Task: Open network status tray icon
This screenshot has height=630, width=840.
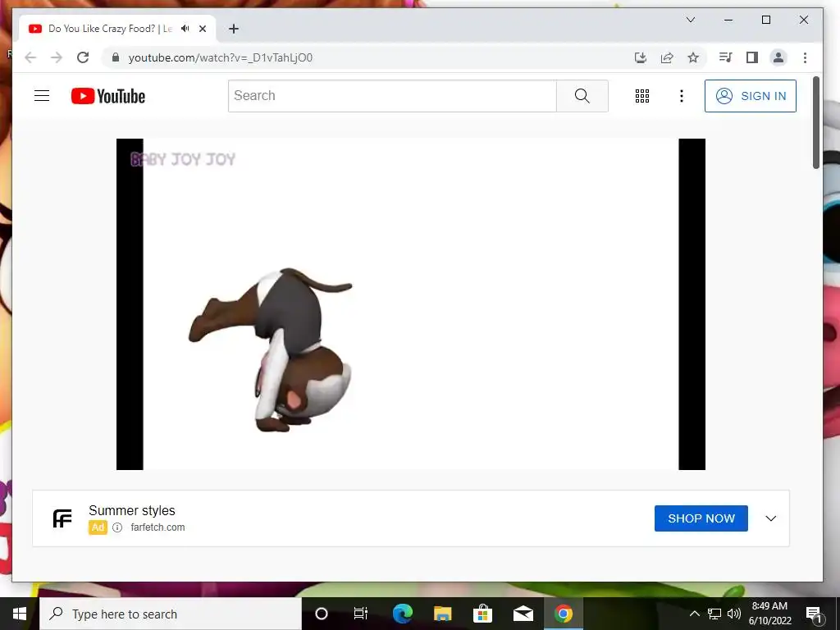Action: pyautogui.click(x=714, y=614)
